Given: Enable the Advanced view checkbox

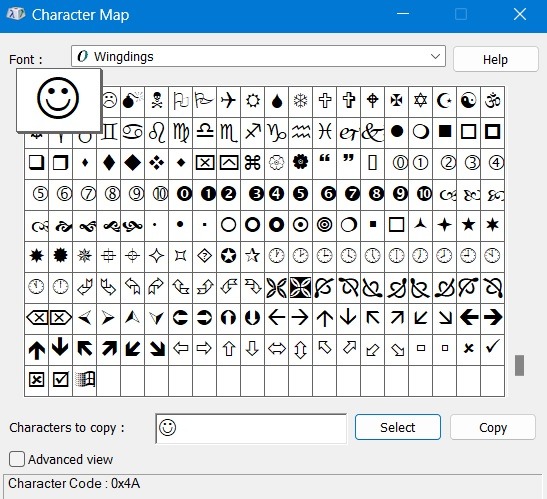Looking at the screenshot, I should pyautogui.click(x=17, y=459).
